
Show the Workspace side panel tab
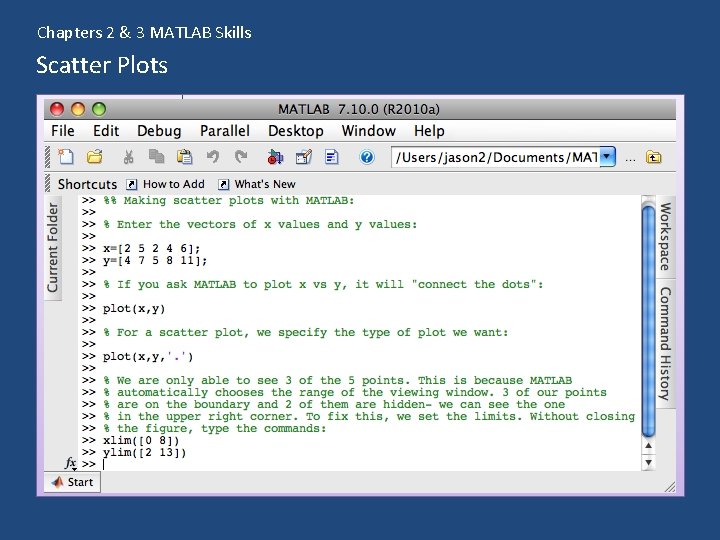tap(665, 236)
